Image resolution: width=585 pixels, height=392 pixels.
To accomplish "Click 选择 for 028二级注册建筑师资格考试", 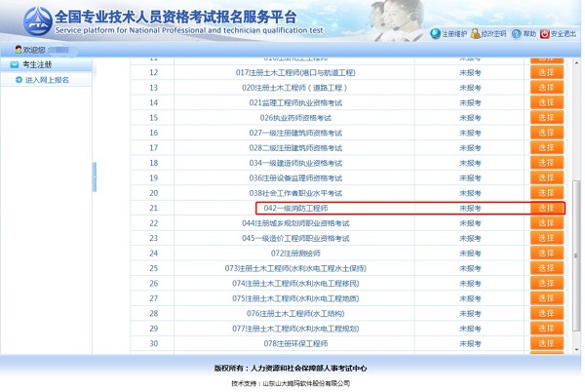I will [547, 147].
